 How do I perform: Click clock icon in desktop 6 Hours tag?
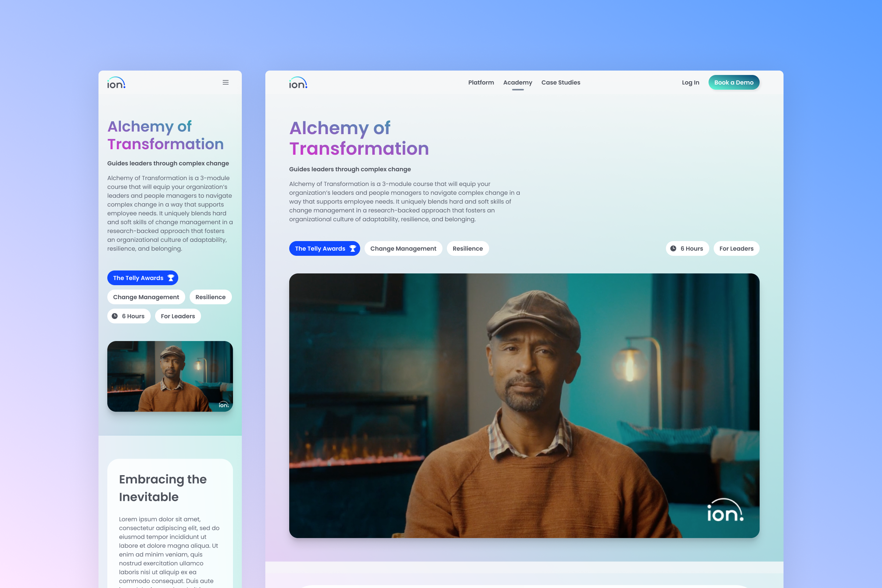click(673, 249)
